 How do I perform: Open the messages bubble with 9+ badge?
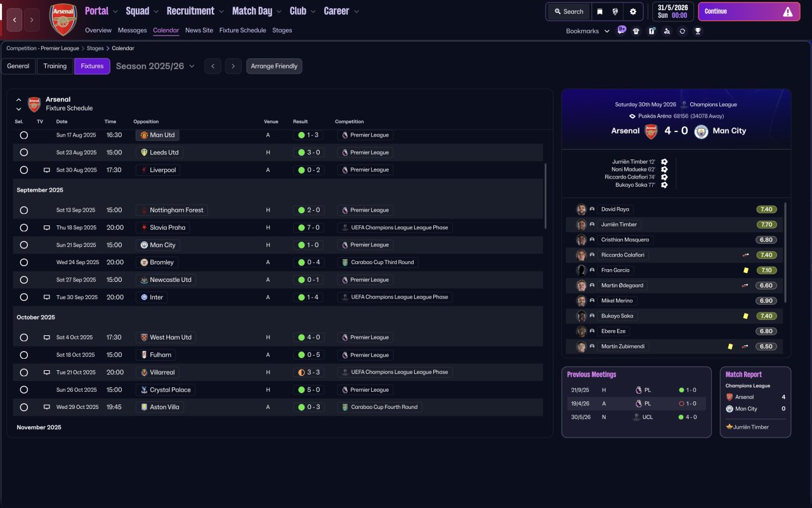tap(621, 30)
